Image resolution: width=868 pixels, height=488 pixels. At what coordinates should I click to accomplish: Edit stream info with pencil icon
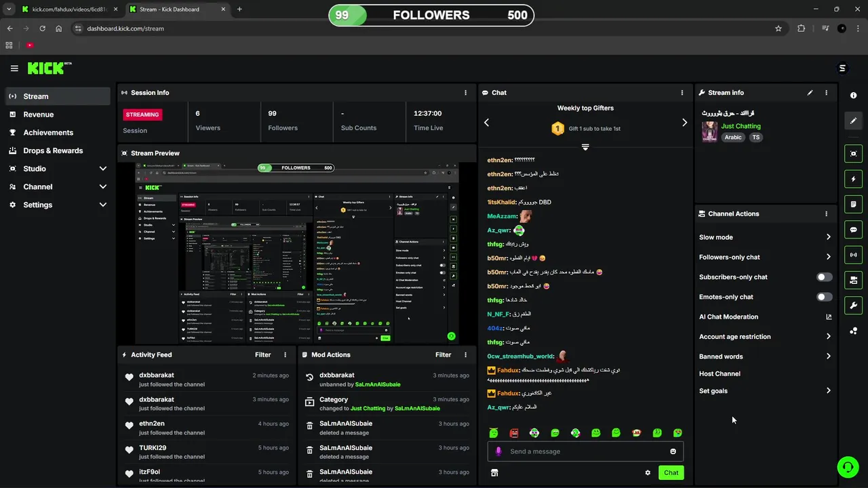(810, 93)
